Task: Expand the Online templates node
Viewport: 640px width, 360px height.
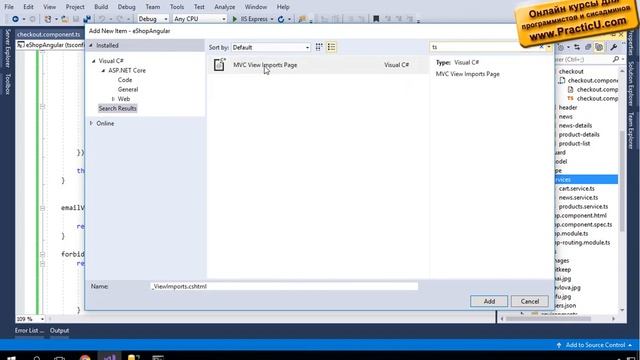Action: (91, 123)
